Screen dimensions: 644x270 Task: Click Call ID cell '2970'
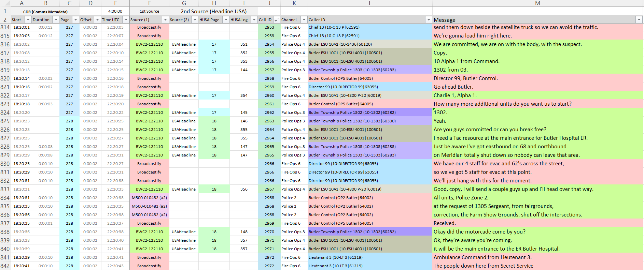pyautogui.click(x=269, y=232)
